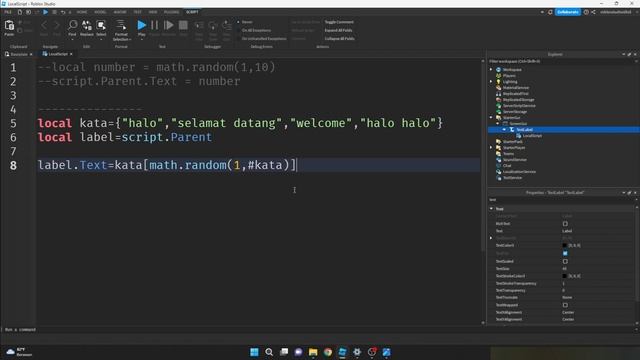
Task: Select Workspace globe icon in Explorer
Action: (498, 70)
